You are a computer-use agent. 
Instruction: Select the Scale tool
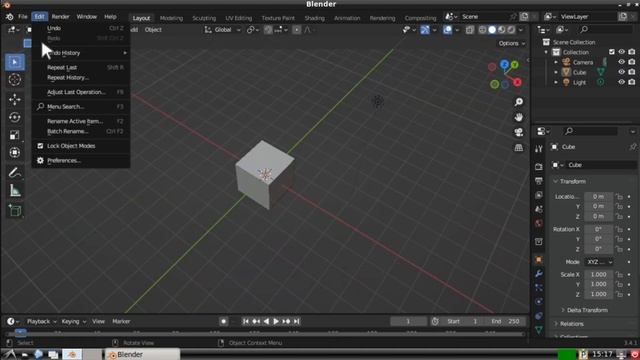click(15, 135)
